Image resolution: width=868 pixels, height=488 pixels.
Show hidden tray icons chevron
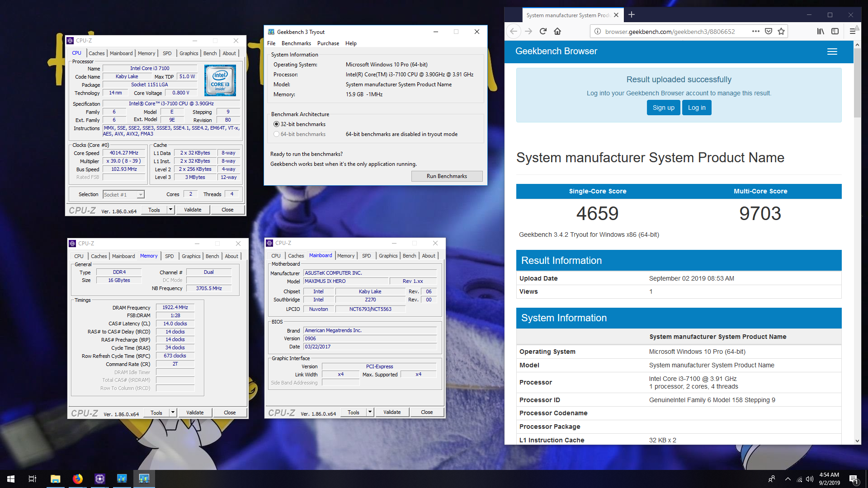click(788, 479)
